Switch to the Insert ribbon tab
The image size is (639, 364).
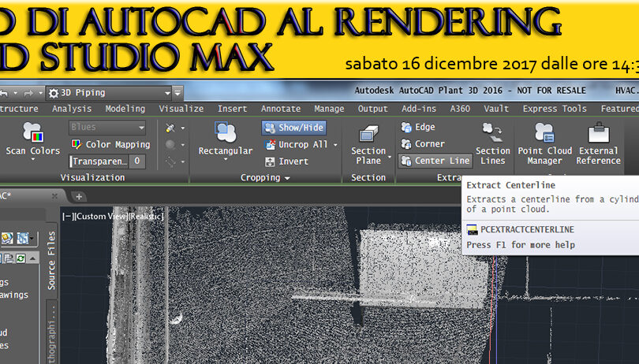click(x=232, y=109)
